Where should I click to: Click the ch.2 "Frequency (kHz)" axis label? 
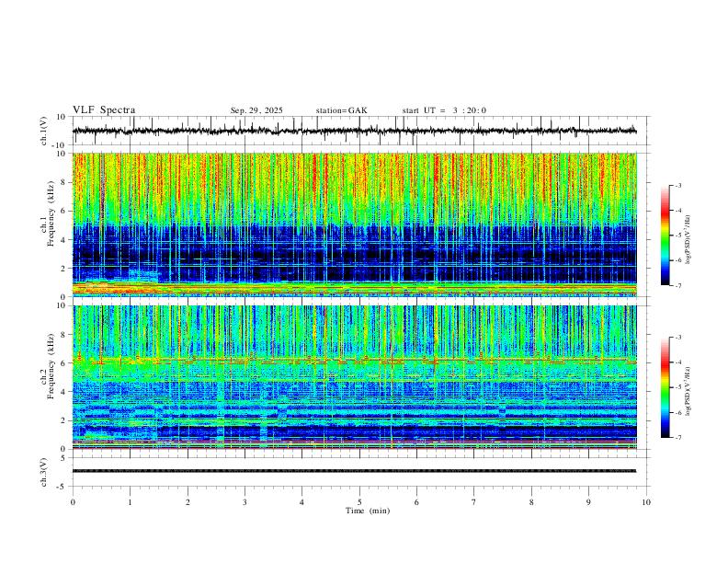click(51, 366)
